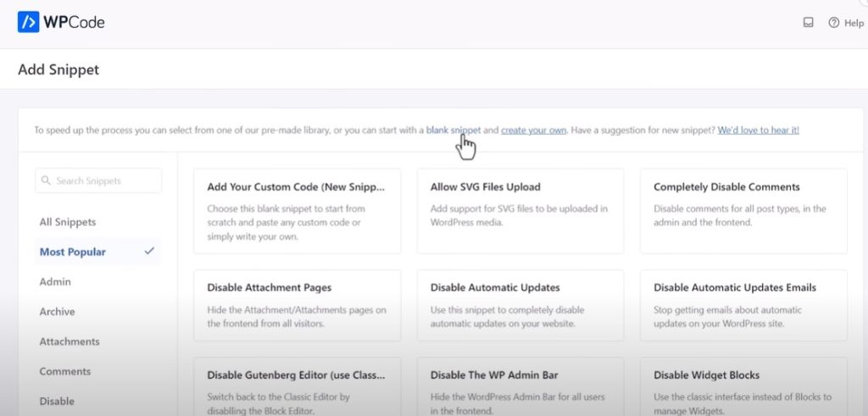Follow the create your own link
Viewport: 868px width, 416px height.
pos(534,130)
